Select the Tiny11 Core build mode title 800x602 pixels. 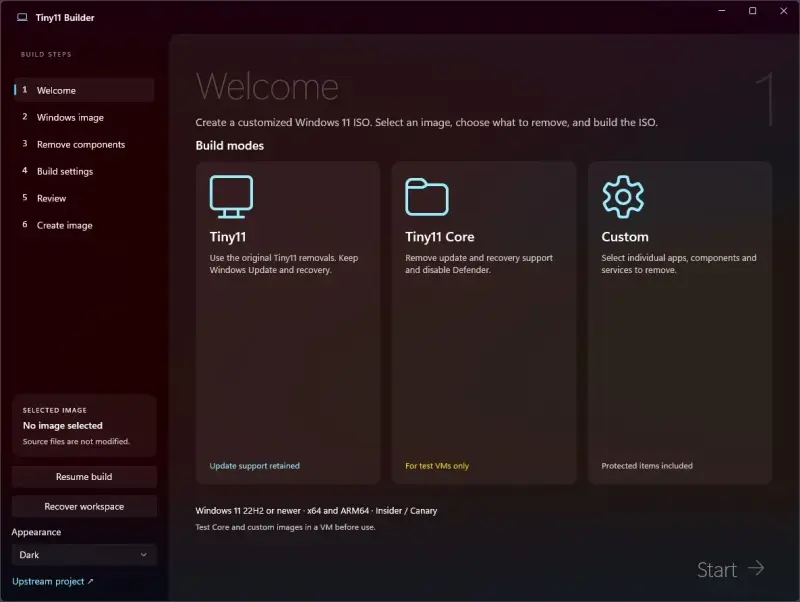[x=440, y=237]
